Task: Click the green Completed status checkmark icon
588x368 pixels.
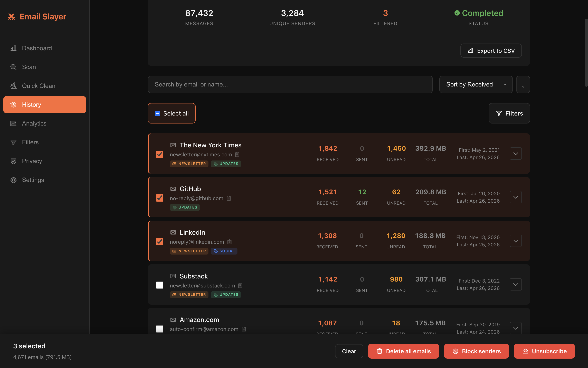Action: tap(457, 13)
